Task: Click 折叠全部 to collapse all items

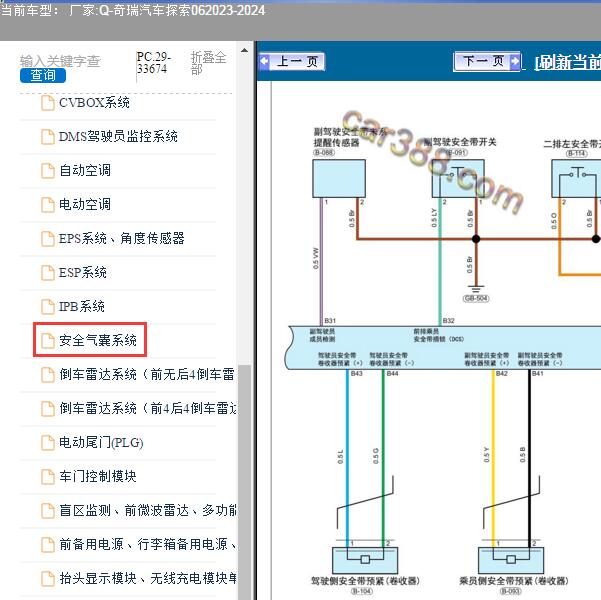Action: [x=208, y=63]
